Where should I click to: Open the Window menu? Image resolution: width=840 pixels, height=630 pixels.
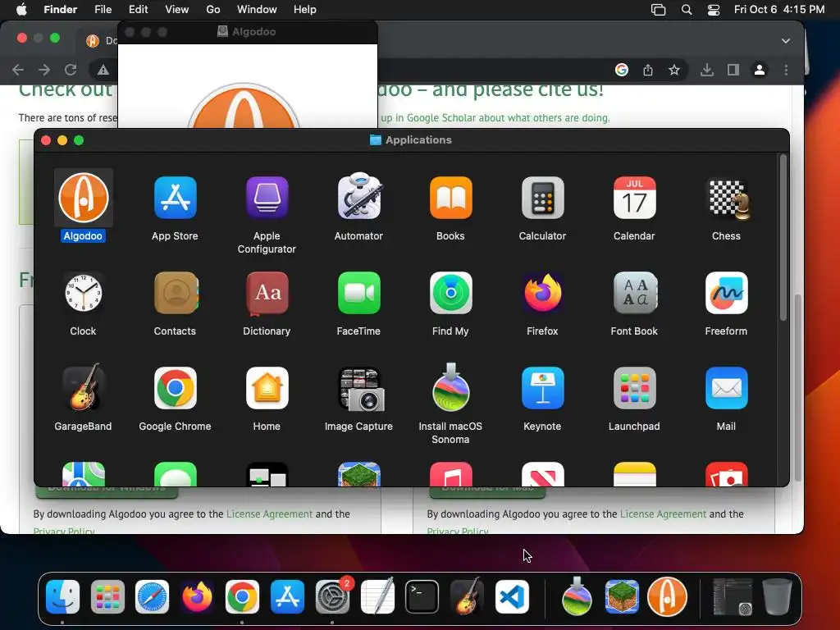pos(257,9)
